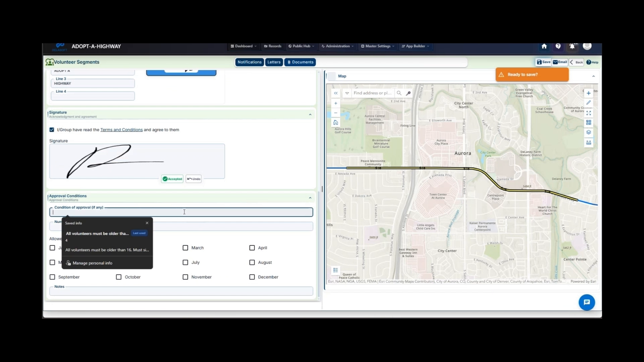644x362 pixels.
Task: Switch to the Letters tab
Action: pos(274,62)
